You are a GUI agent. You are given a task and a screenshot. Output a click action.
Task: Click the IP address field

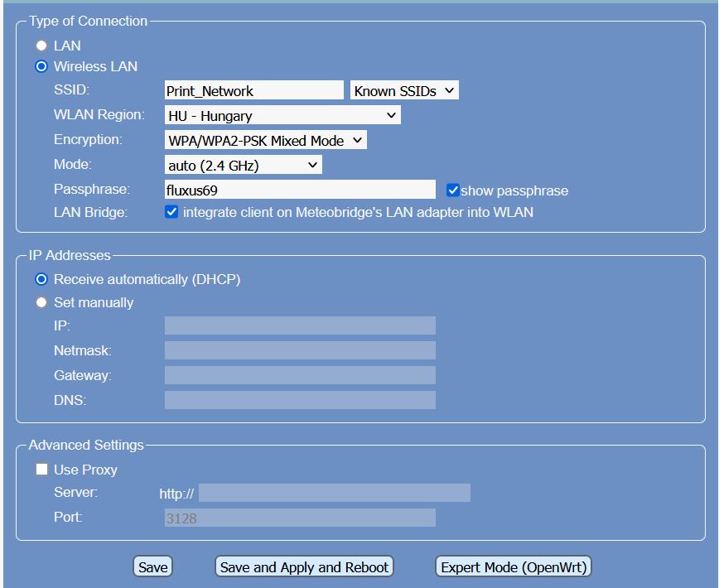tap(300, 325)
